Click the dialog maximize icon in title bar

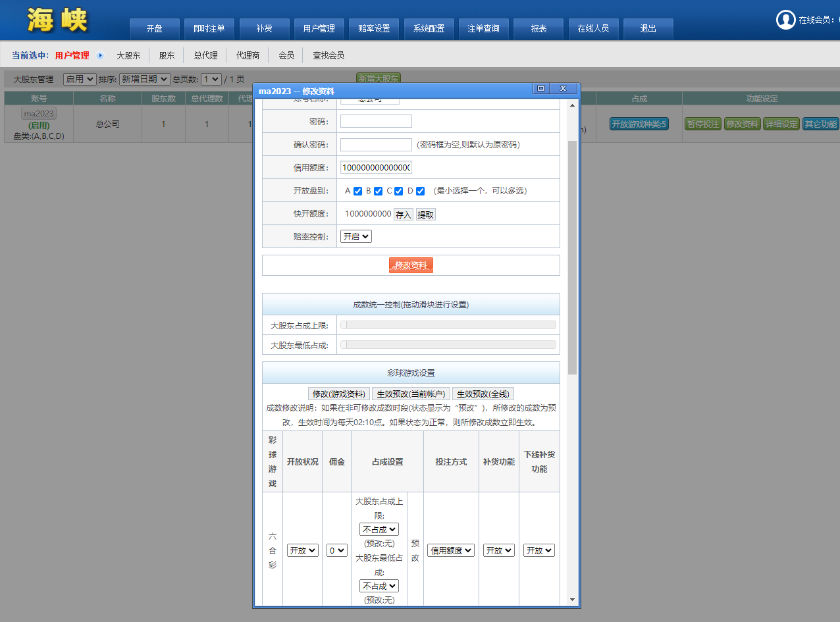coord(540,89)
